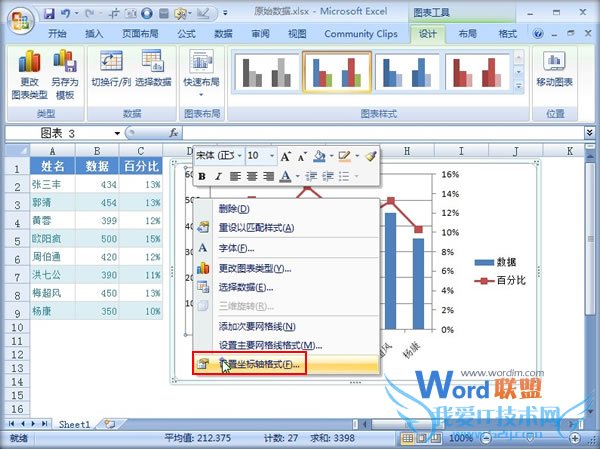The height and width of the screenshot is (449, 600).
Task: Click Change Chart Type in ribbon
Action: [29, 75]
